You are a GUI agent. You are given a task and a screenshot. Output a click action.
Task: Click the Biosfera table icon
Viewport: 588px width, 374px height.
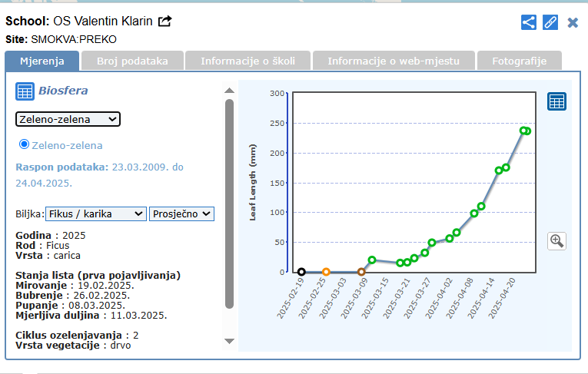click(x=25, y=91)
